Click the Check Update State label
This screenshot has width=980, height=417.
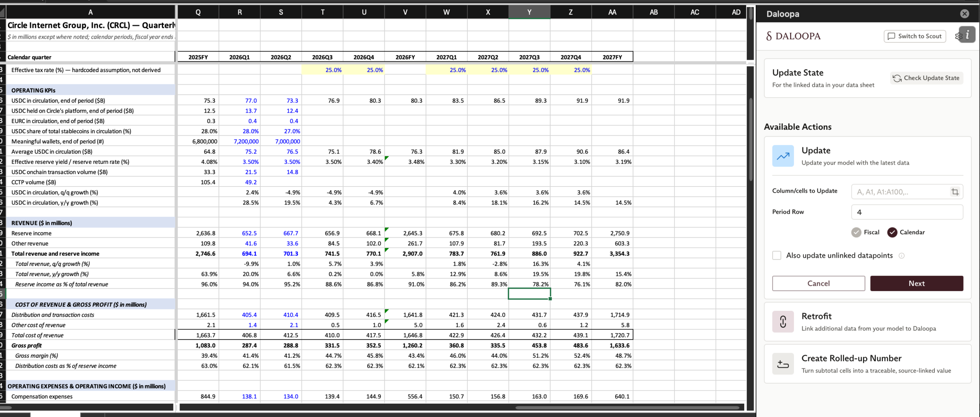tap(931, 78)
